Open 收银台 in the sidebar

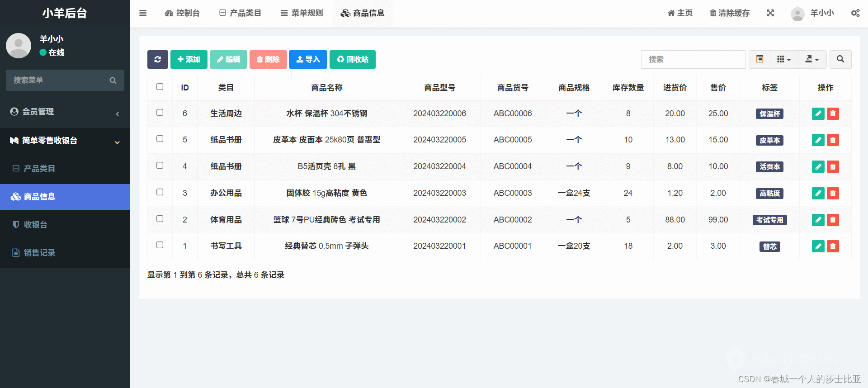coord(65,225)
